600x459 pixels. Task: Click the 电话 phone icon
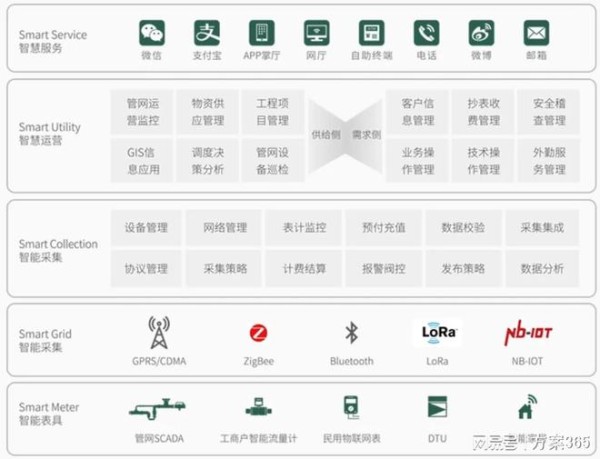coord(427,33)
